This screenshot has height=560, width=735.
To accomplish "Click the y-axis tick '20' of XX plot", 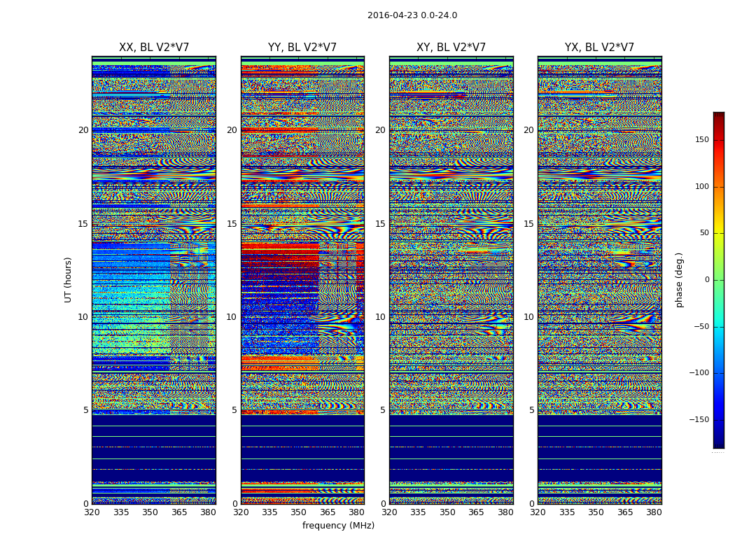I will point(83,129).
